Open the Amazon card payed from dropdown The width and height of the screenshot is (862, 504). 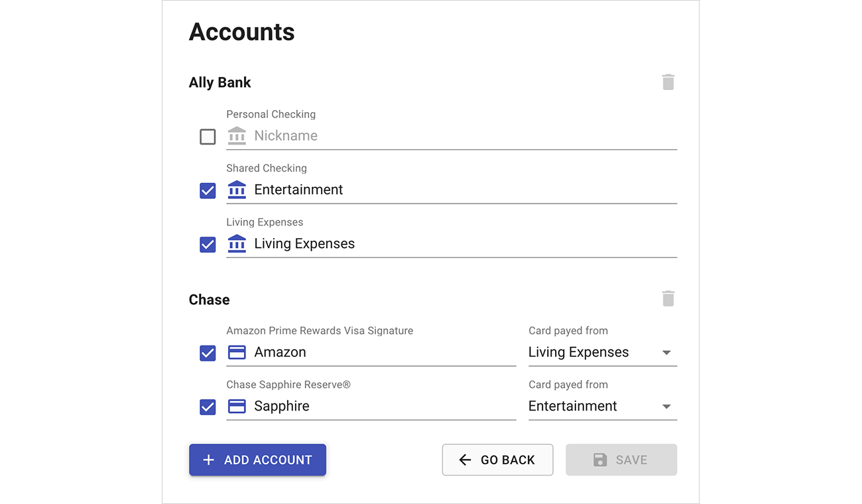[602, 352]
